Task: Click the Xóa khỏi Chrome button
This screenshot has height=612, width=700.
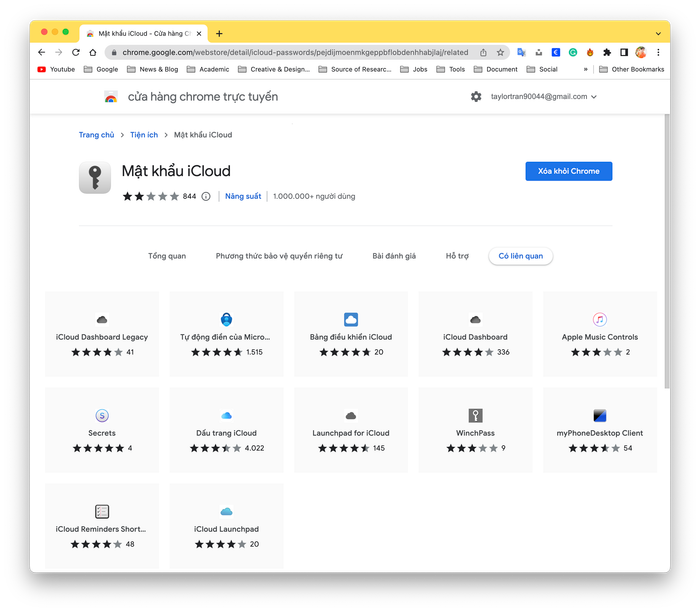Action: (x=568, y=171)
